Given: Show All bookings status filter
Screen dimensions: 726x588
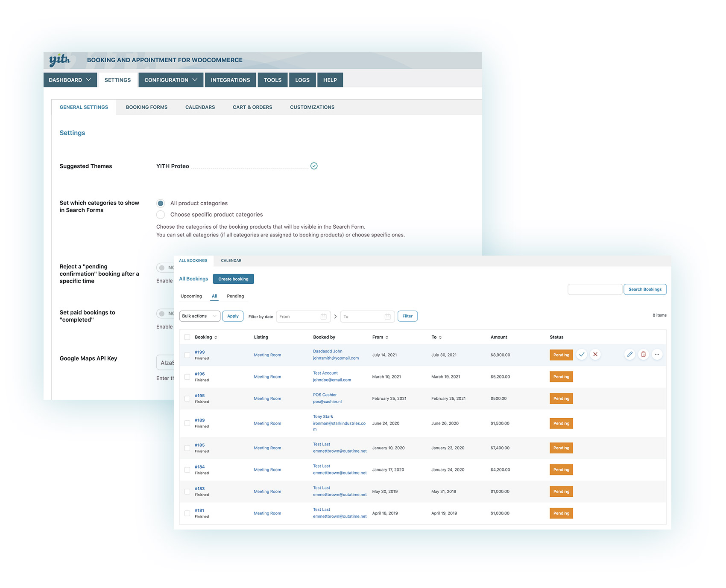Looking at the screenshot, I should click(x=214, y=296).
